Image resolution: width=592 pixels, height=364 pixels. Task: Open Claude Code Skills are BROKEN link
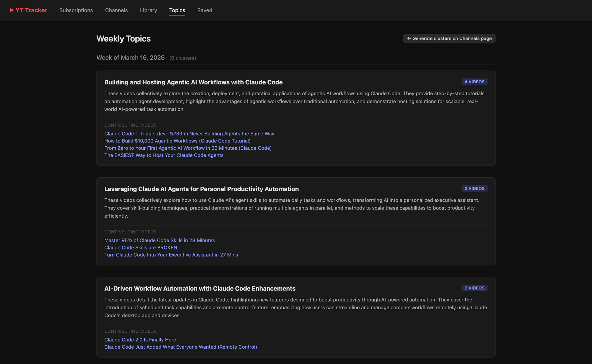[141, 247]
